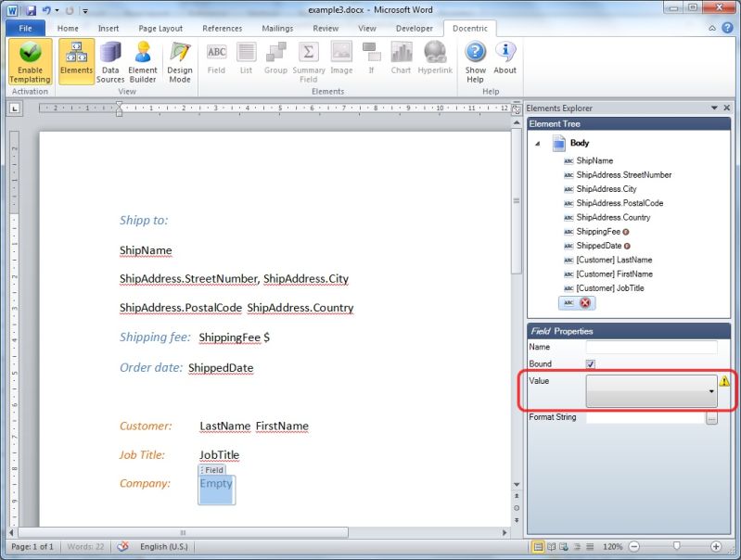
Task: Open Customize Quick Access Toolbar dropdown
Action: (85, 10)
